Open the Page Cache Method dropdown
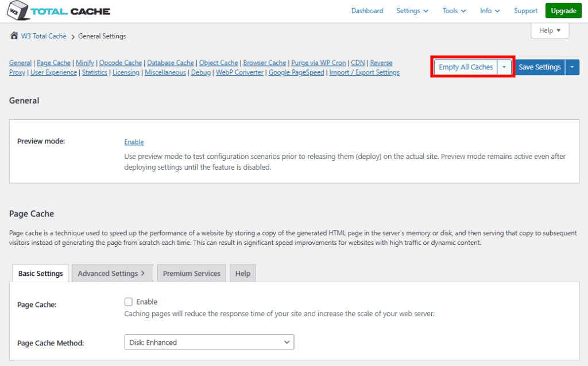Viewport: 588px width, 366px height. click(x=209, y=342)
